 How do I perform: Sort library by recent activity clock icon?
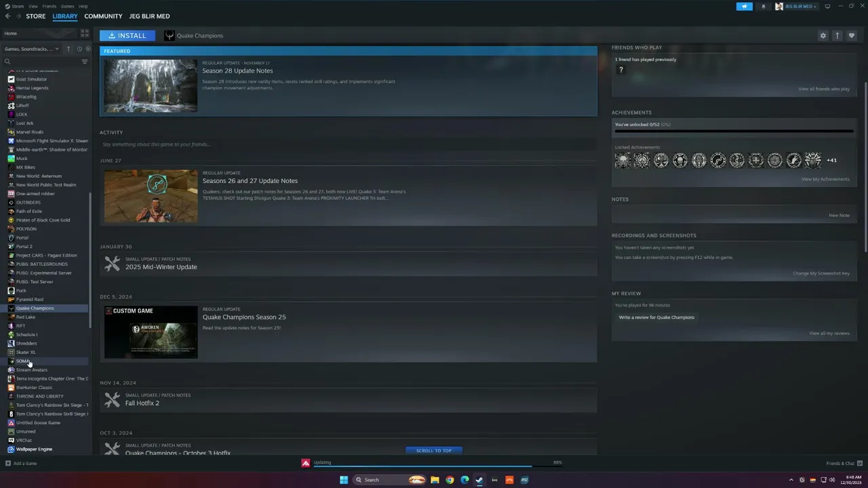(x=79, y=49)
